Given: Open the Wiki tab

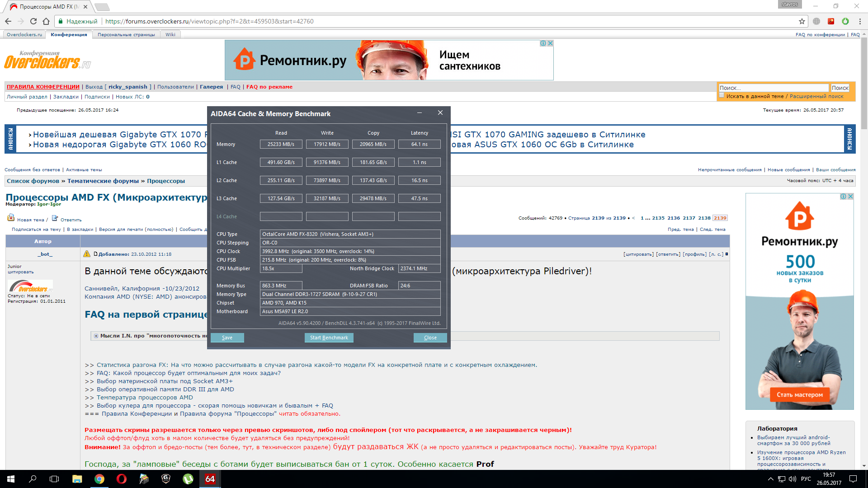Looking at the screenshot, I should (x=170, y=34).
